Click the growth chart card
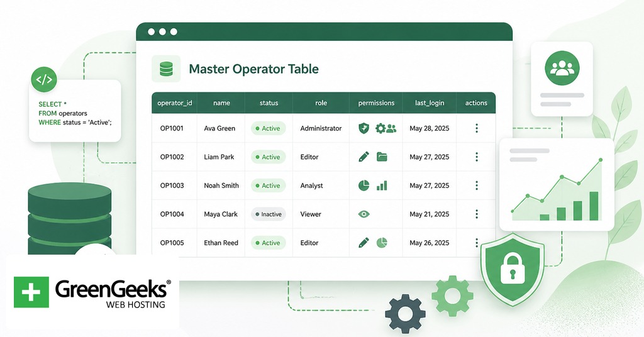Screen dimensions: 644x337 [557, 185]
